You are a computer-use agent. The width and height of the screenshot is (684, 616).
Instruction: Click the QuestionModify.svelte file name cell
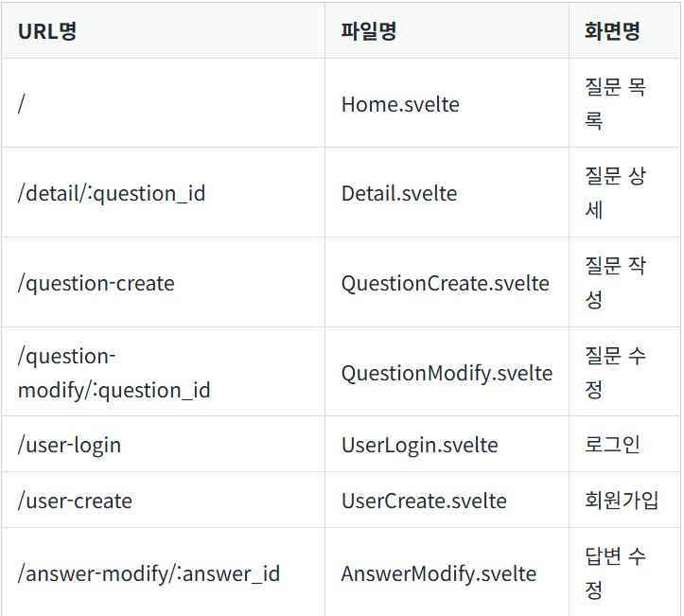click(447, 373)
